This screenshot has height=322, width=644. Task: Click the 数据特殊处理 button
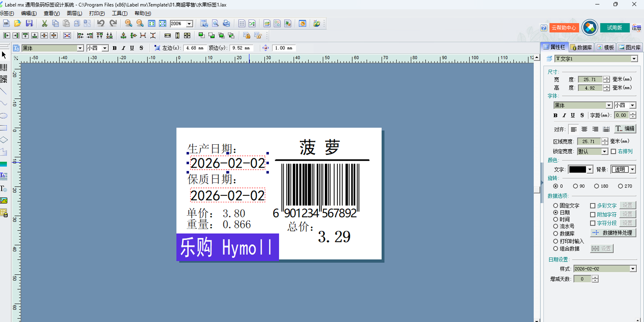click(613, 233)
